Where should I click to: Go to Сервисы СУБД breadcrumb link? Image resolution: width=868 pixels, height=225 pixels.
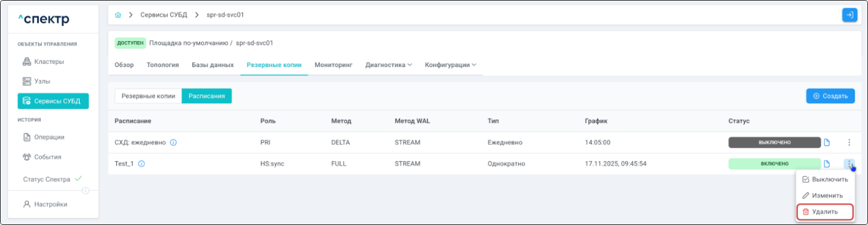tap(164, 15)
